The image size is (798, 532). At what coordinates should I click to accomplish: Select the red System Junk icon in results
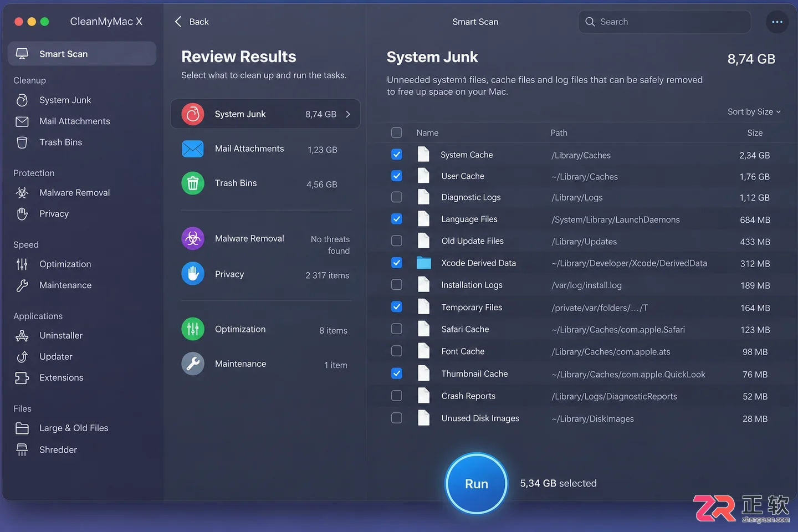point(193,114)
